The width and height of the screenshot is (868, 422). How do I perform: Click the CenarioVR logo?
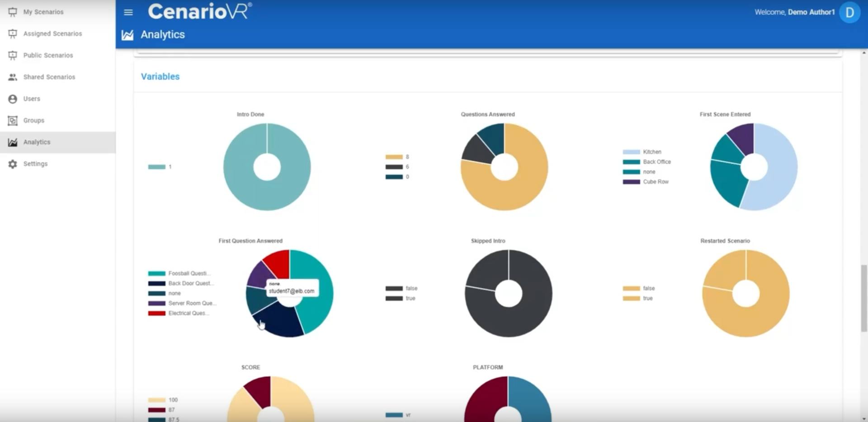point(199,12)
